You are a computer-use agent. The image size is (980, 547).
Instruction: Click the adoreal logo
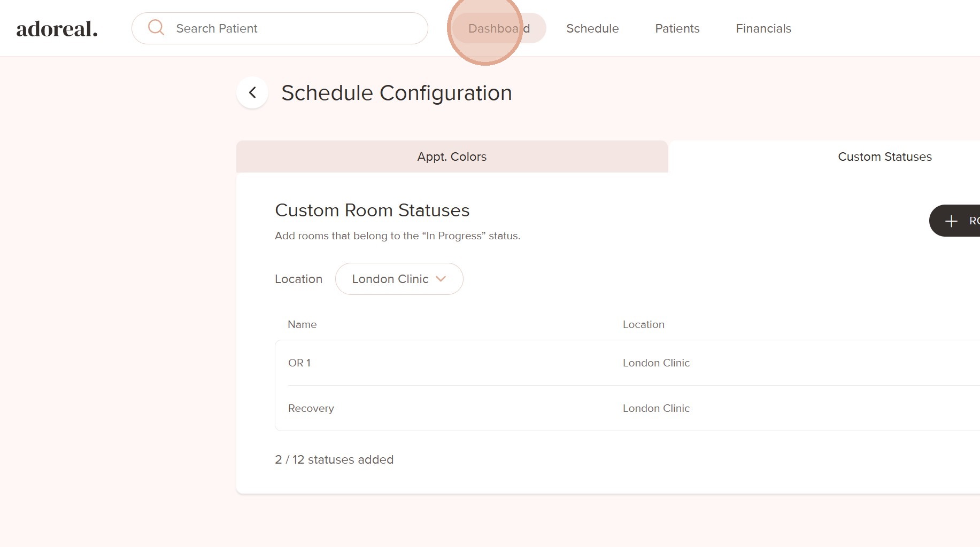(57, 29)
